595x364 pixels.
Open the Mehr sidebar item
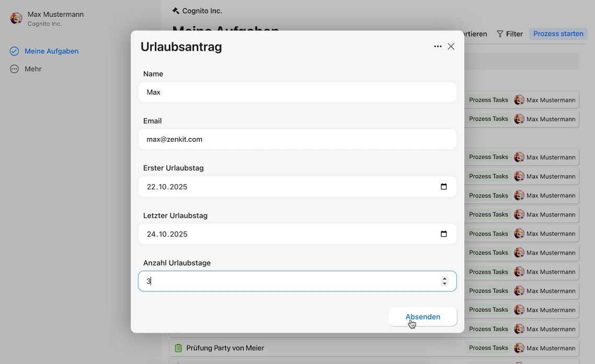[33, 69]
